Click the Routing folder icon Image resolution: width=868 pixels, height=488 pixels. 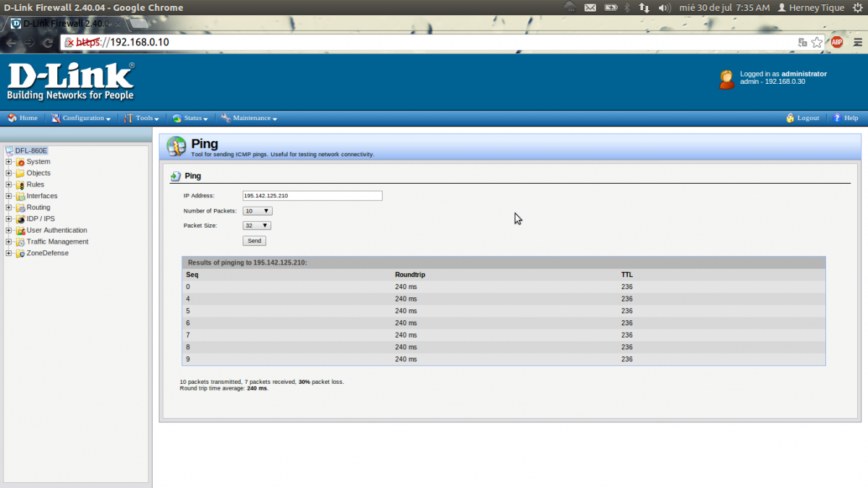(x=20, y=207)
